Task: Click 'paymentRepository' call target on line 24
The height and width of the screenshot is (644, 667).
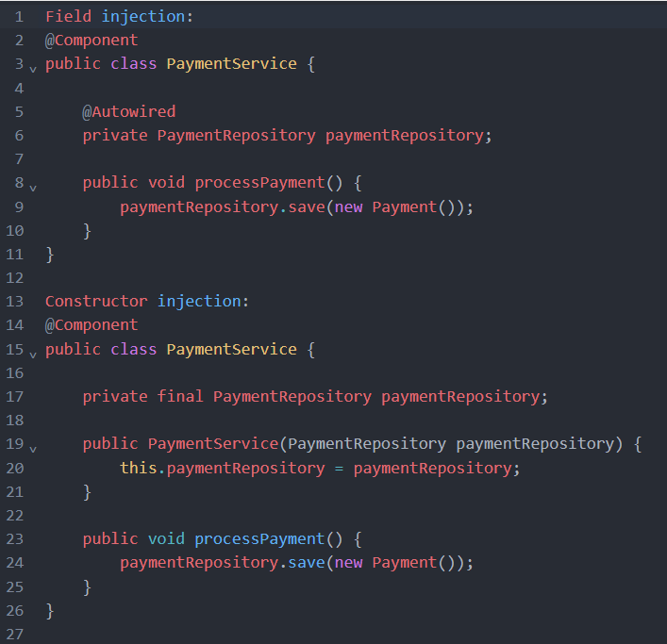Action: [x=199, y=563]
